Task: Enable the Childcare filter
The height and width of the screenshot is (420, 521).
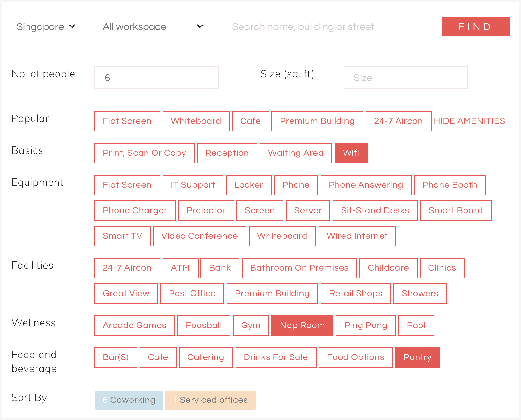Action: [x=389, y=268]
